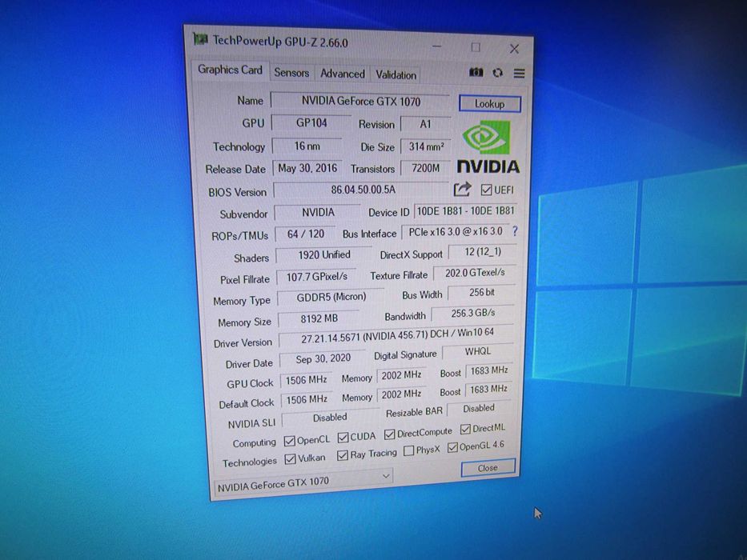Click the Die Size value 314 mm²
Viewport: 747px width, 560px height.
426,146
